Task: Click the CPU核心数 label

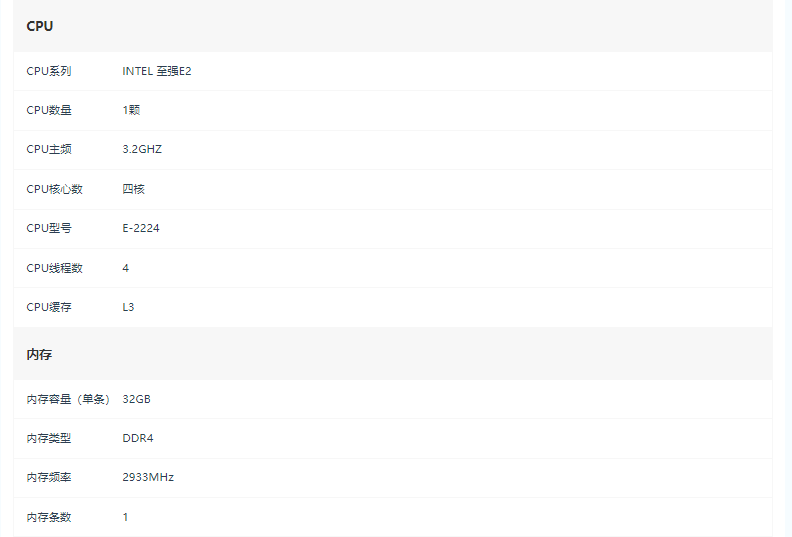Action: 55,189
